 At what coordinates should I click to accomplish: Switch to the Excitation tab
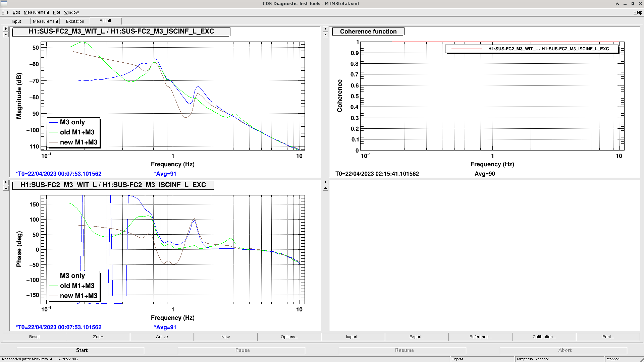pos(75,21)
